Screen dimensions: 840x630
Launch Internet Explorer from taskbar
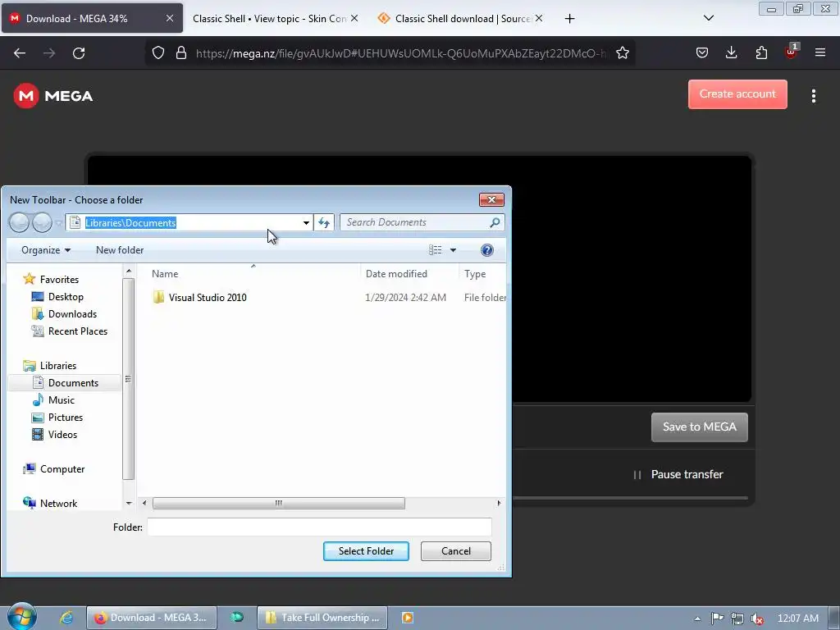tap(66, 618)
